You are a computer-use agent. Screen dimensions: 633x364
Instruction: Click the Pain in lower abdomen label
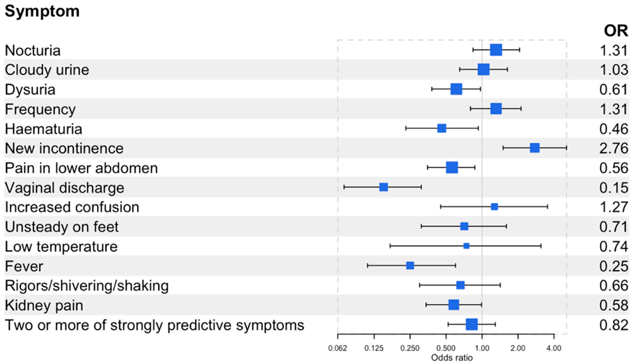click(x=81, y=168)
